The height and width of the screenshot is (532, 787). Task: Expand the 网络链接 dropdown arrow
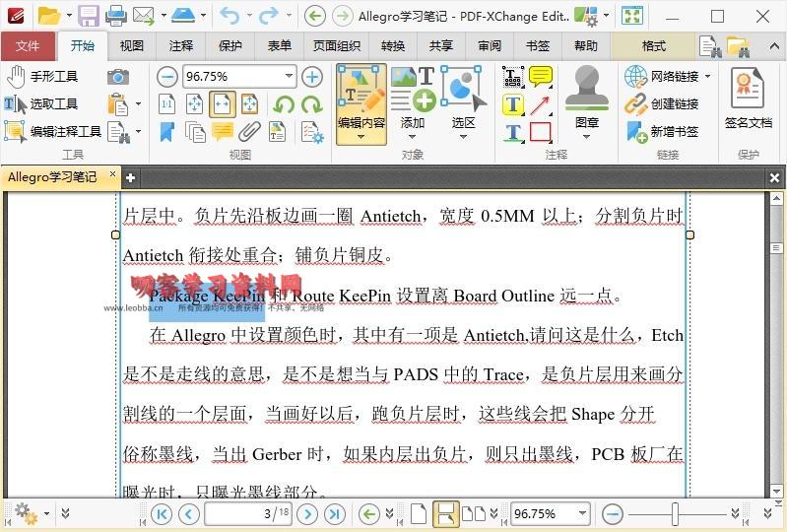tap(706, 77)
